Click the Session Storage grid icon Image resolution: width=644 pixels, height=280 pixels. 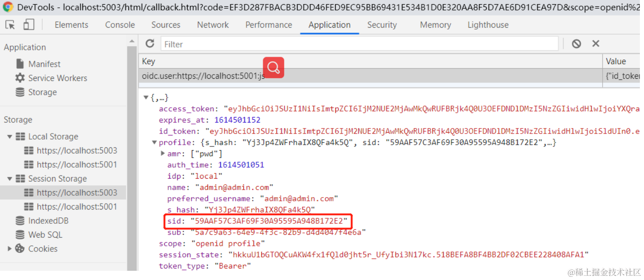click(20, 179)
